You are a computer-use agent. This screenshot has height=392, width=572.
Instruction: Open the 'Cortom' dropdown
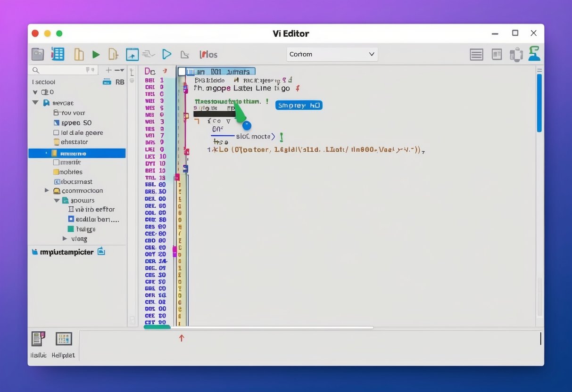[x=332, y=54]
